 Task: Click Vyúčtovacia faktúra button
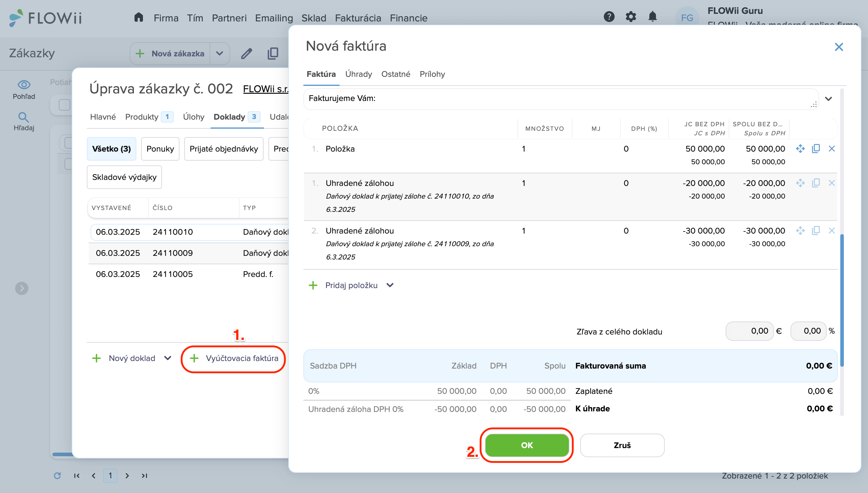[x=234, y=359]
